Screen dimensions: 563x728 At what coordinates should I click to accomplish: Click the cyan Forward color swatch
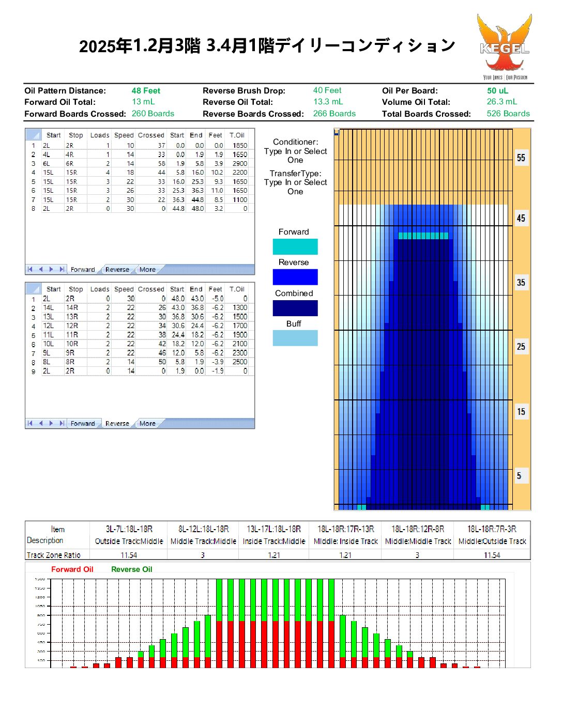click(295, 246)
